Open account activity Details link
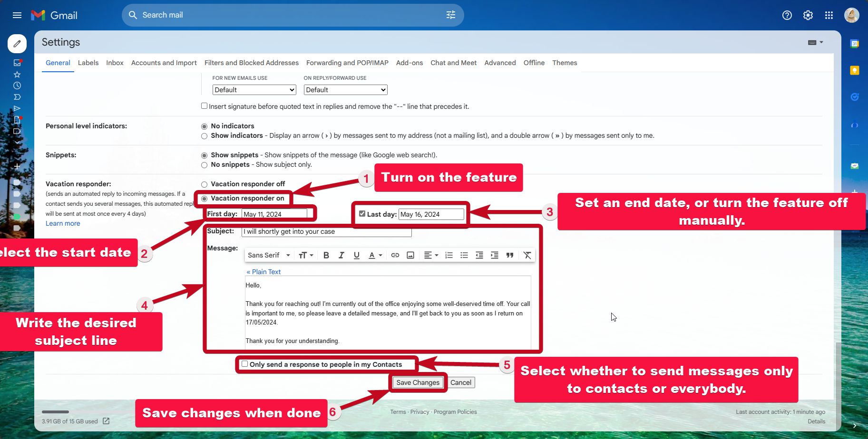868x439 pixels. 816,421
